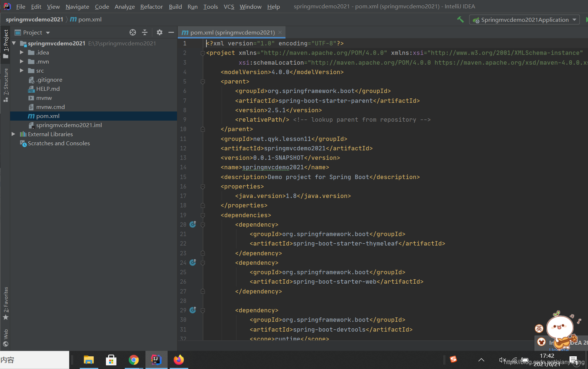Image resolution: width=588 pixels, height=369 pixels.
Task: Open the File menu
Action: pyautogui.click(x=21, y=7)
